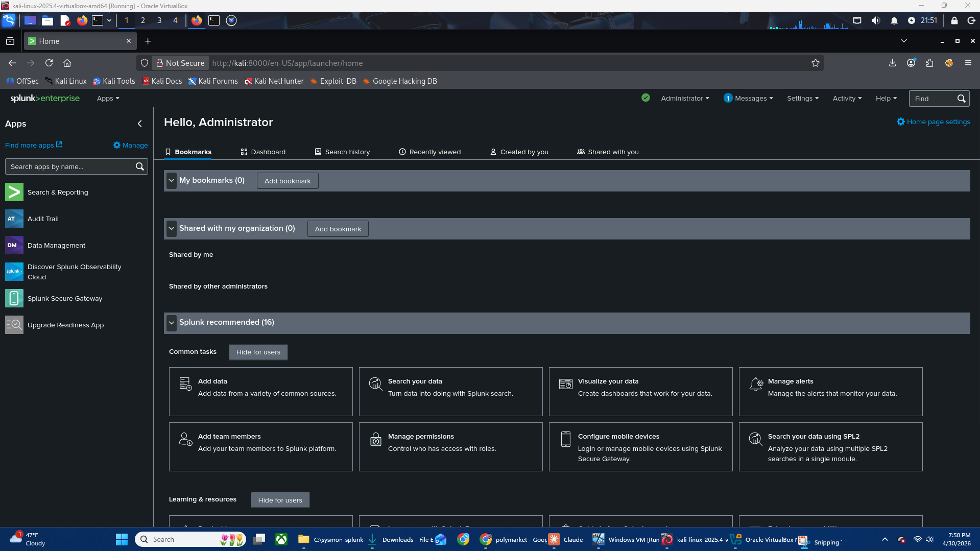The width and height of the screenshot is (980, 551).
Task: Open Firefox downloads panel
Action: click(892, 63)
